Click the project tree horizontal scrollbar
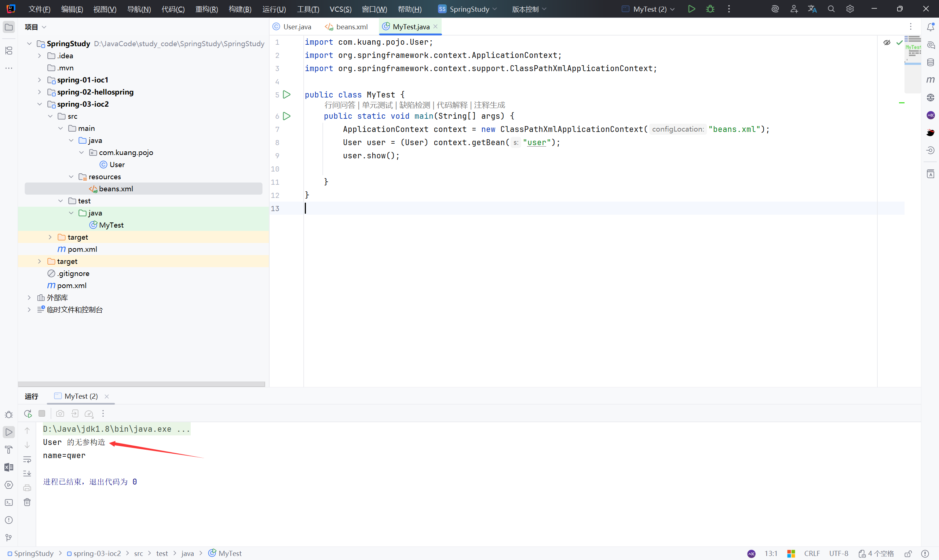The image size is (939, 560). pos(142,384)
